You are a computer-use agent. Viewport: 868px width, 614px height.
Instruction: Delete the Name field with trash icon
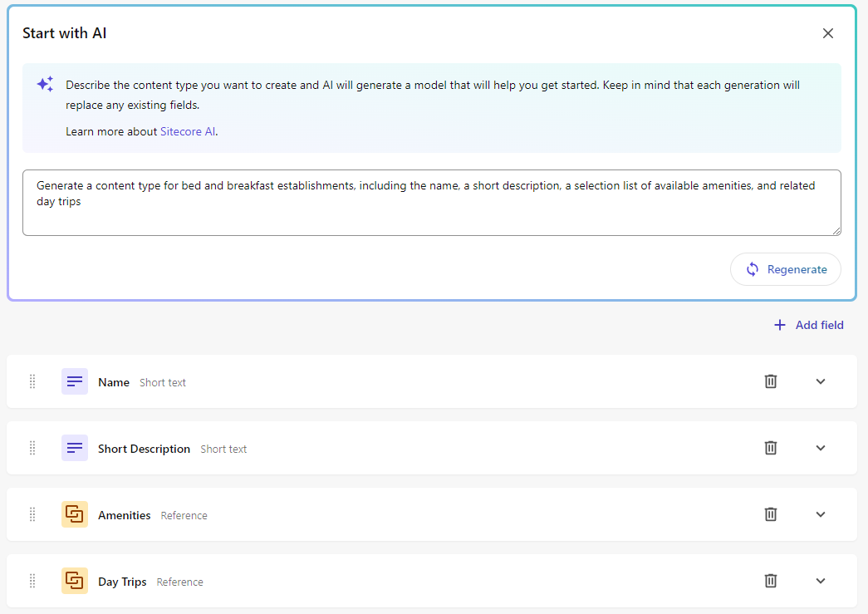tap(771, 381)
